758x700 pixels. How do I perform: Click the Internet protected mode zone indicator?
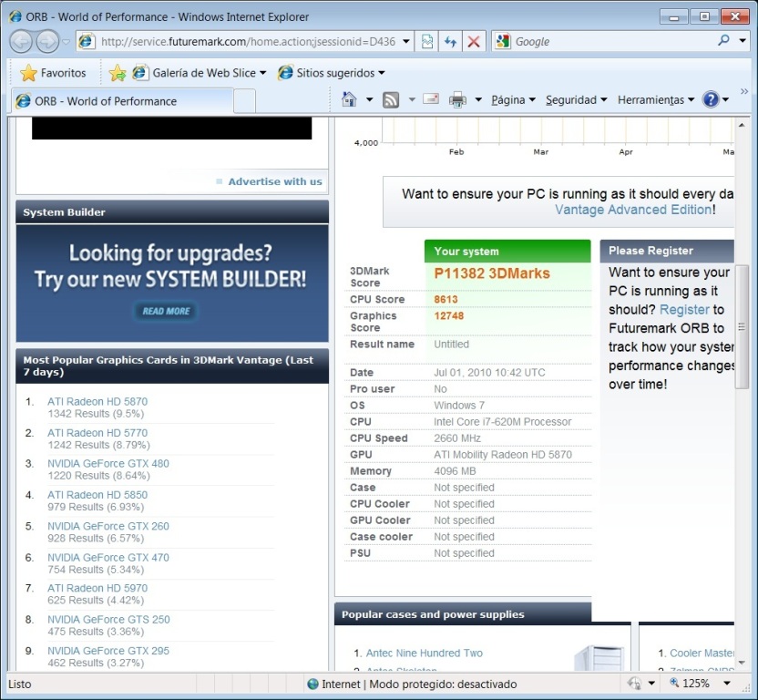click(412, 684)
